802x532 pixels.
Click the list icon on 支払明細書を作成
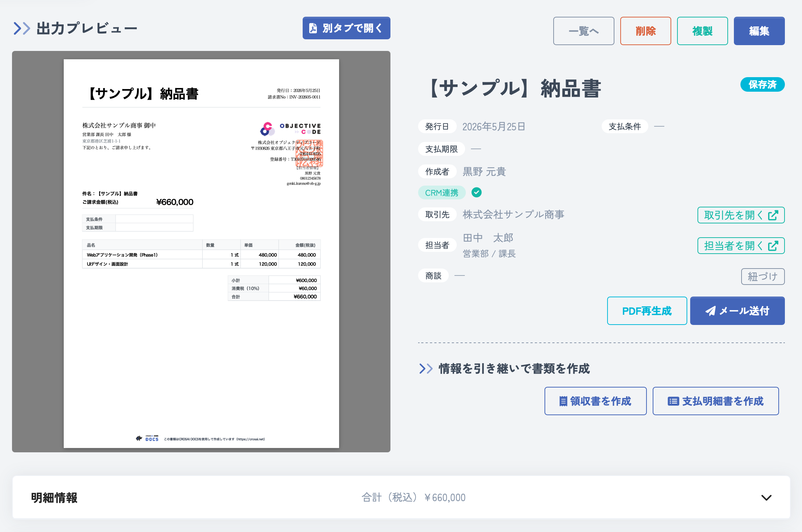(x=673, y=401)
